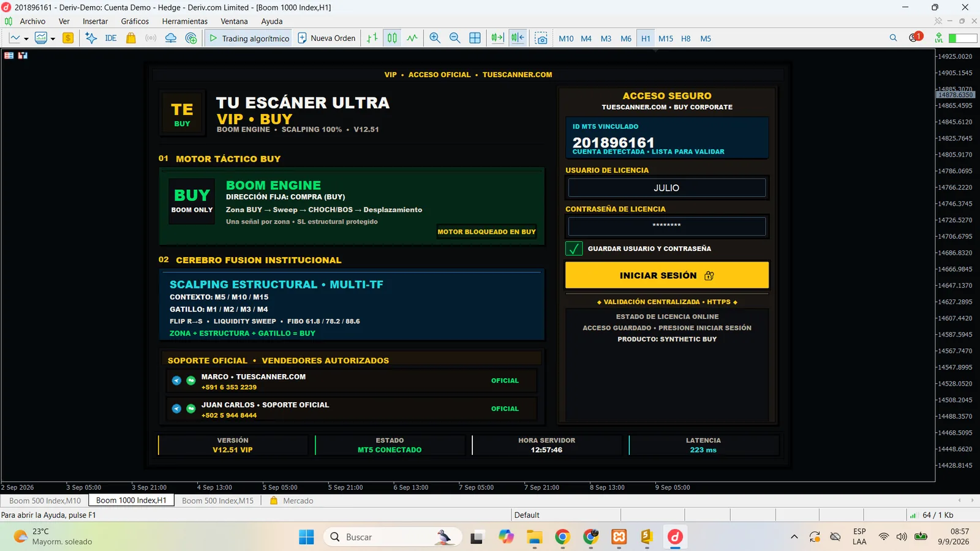Open Telegram icon for Juan Carlos

[x=176, y=408]
